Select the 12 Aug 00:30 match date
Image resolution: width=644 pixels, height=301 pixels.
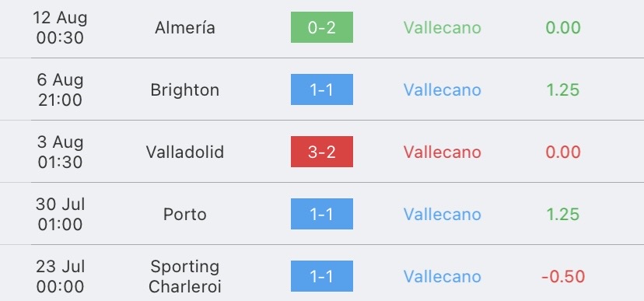pos(60,27)
